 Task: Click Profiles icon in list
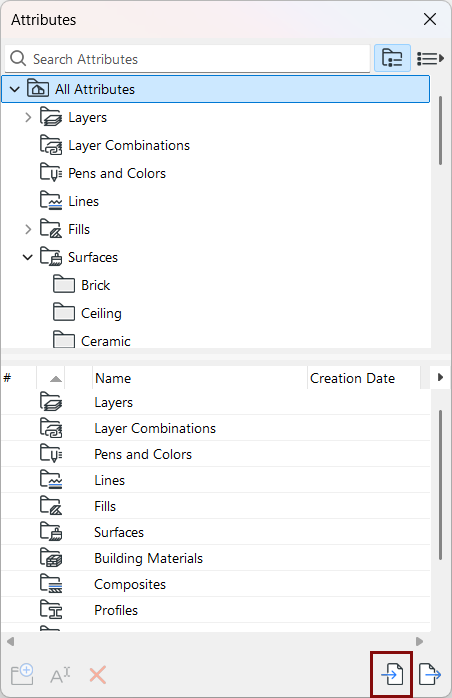tap(51, 609)
